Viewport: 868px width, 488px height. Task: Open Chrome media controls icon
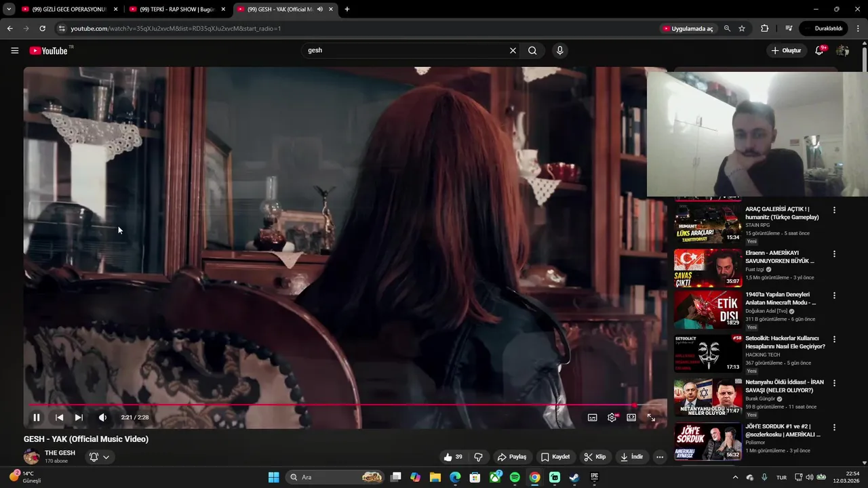789,28
